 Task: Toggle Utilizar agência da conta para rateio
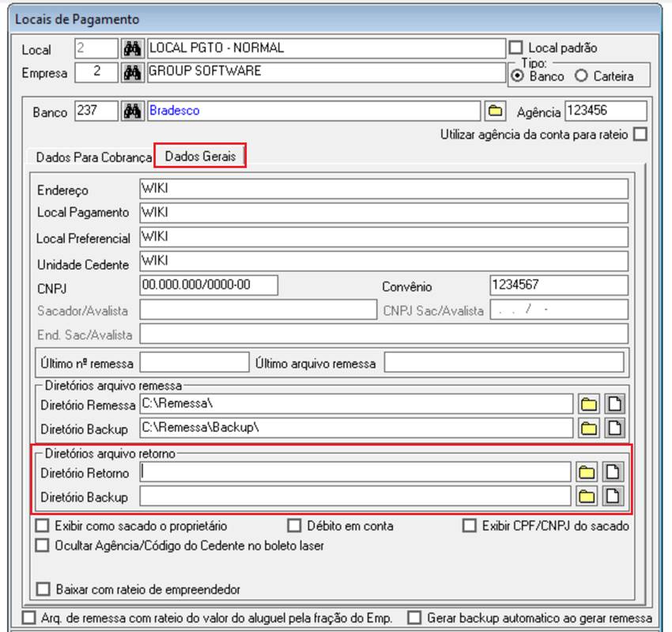point(640,134)
